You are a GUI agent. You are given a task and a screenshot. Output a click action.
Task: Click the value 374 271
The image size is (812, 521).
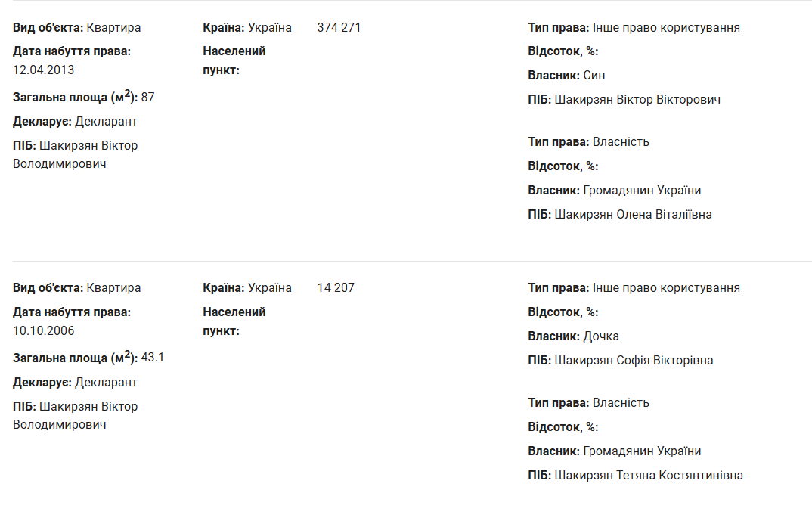click(x=339, y=28)
